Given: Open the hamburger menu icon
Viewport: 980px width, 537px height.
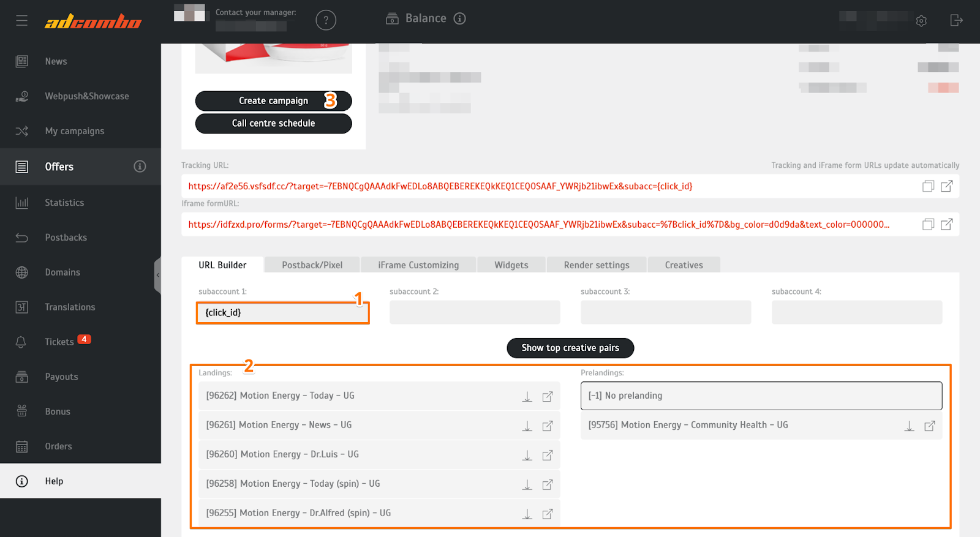Looking at the screenshot, I should [22, 21].
